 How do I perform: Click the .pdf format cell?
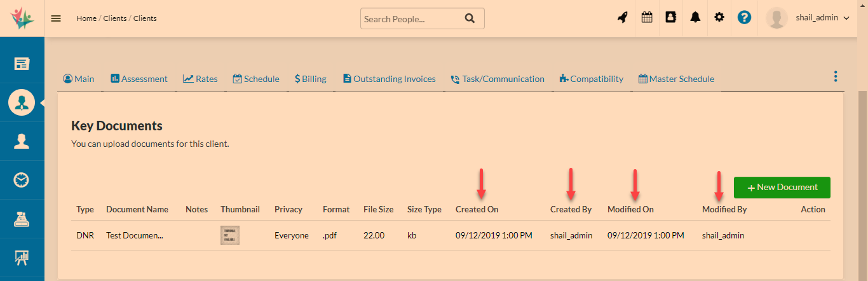[x=330, y=235]
